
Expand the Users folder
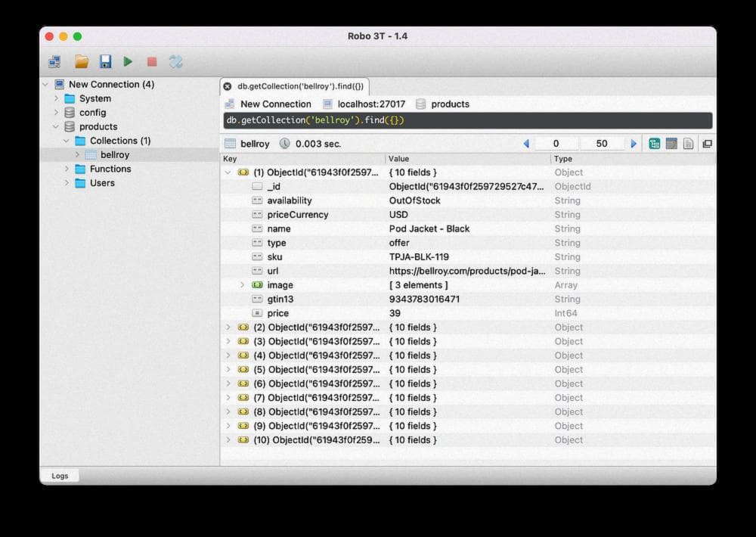67,183
